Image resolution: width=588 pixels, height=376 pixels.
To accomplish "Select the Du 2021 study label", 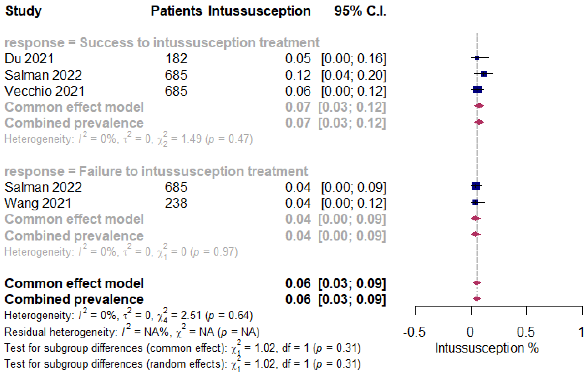I will coord(29,59).
